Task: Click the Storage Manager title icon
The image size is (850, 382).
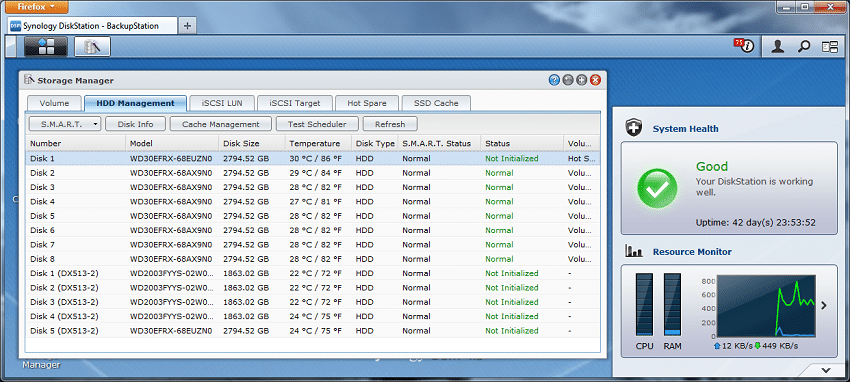Action: (x=29, y=80)
